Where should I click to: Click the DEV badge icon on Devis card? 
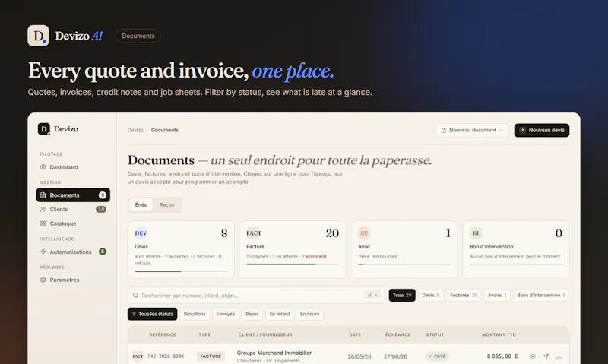(x=141, y=233)
